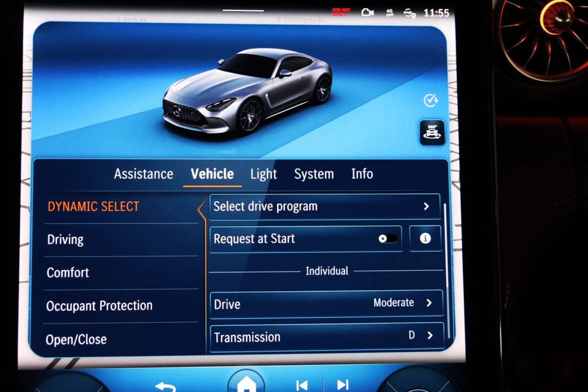Switch to the Assistance tab

click(144, 174)
